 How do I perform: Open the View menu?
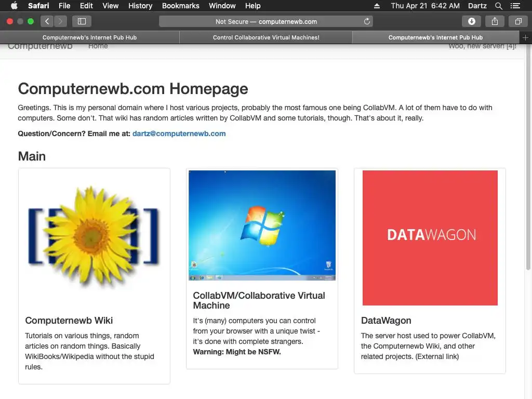[x=111, y=6]
